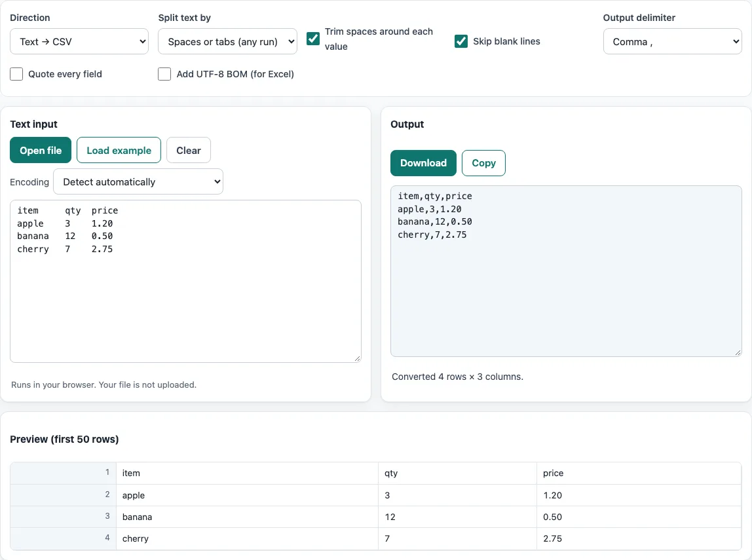This screenshot has width=752, height=560.
Task: Open the Output delimiter dropdown
Action: (672, 41)
